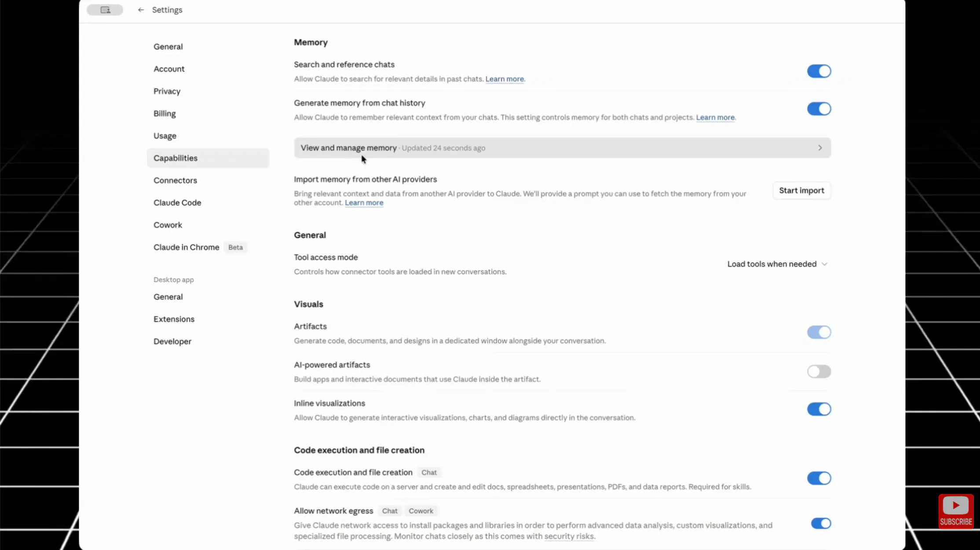Open the Connectors settings section
980x550 pixels.
(175, 180)
